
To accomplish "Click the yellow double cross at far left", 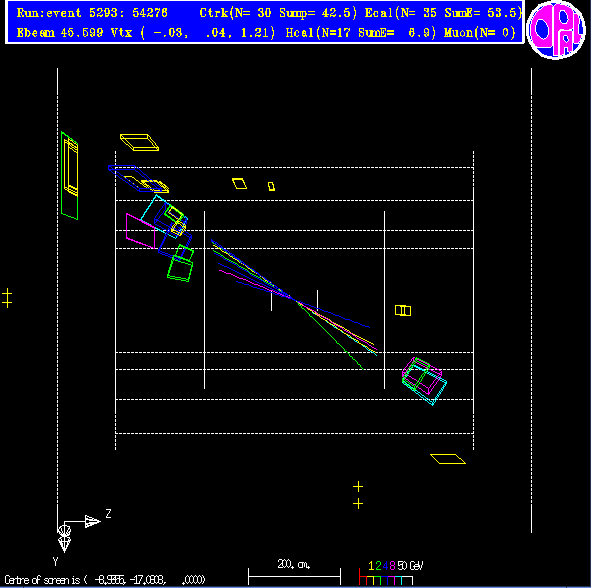I will [x=7, y=298].
